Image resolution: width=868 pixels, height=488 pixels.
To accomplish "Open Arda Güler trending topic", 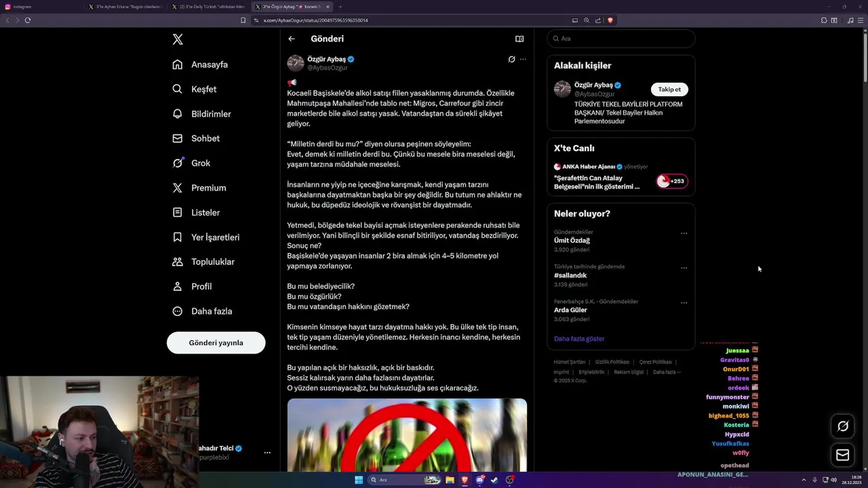I will coord(570,310).
